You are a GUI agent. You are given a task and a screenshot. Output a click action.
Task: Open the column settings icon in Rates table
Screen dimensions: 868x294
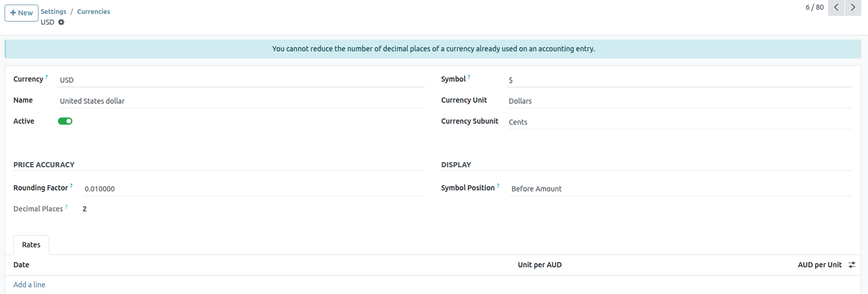pos(852,265)
